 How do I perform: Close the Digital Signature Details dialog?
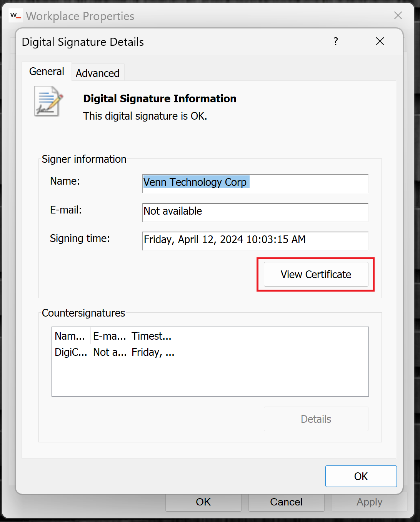(x=380, y=42)
